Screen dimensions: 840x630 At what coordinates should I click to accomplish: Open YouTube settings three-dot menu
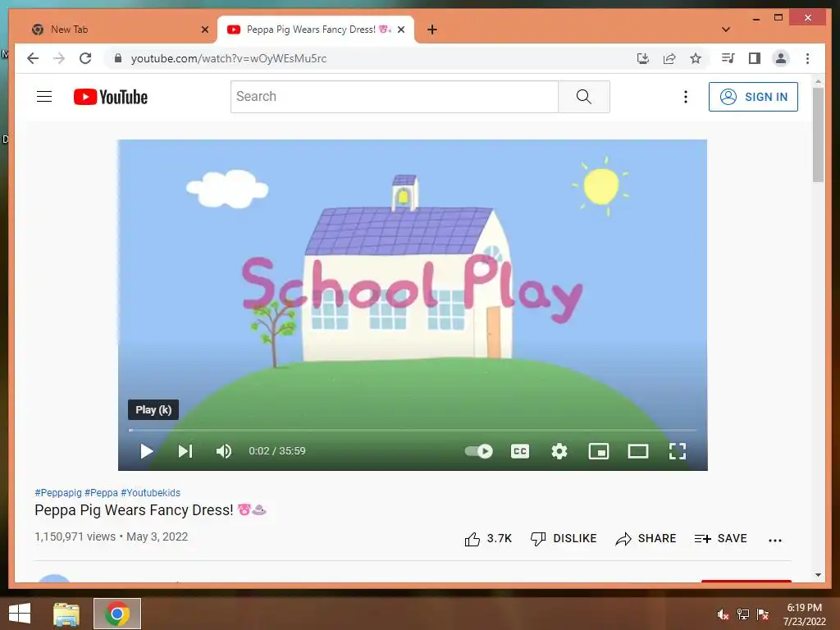686,97
